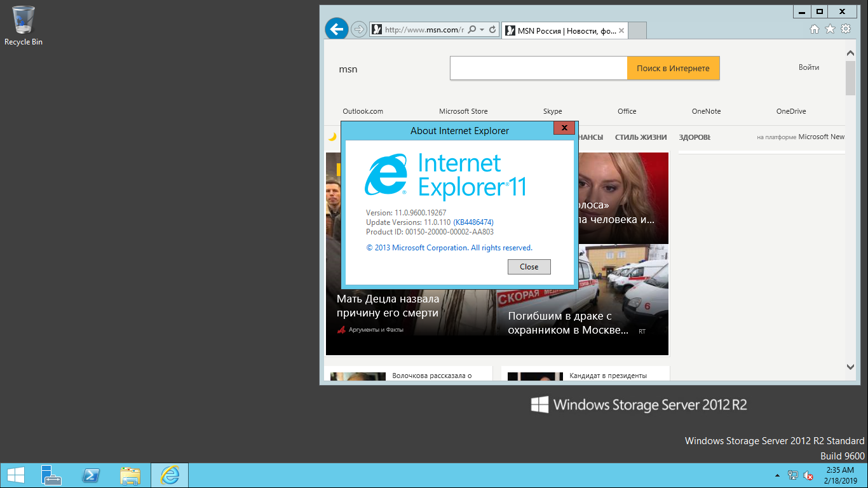The width and height of the screenshot is (868, 488).
Task: Click the Product ID: 00150-20000-00002-AA803 text
Action: pyautogui.click(x=430, y=232)
